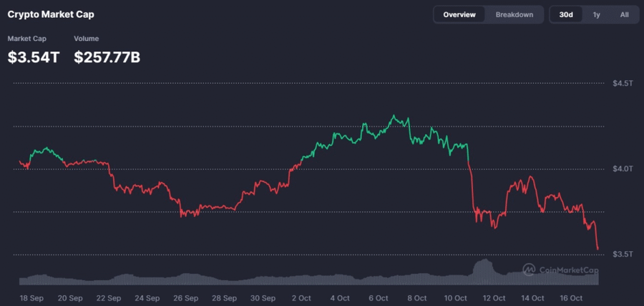Open the Breakdown tab

click(x=514, y=14)
